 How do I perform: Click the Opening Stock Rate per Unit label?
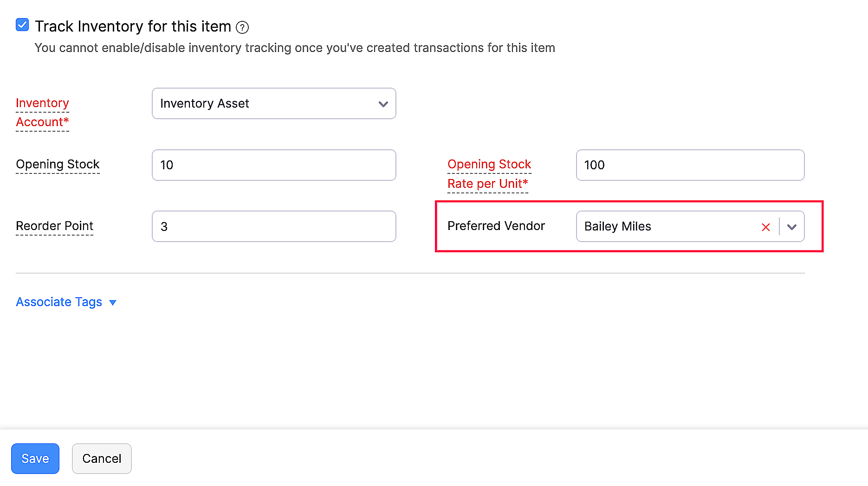click(x=489, y=174)
